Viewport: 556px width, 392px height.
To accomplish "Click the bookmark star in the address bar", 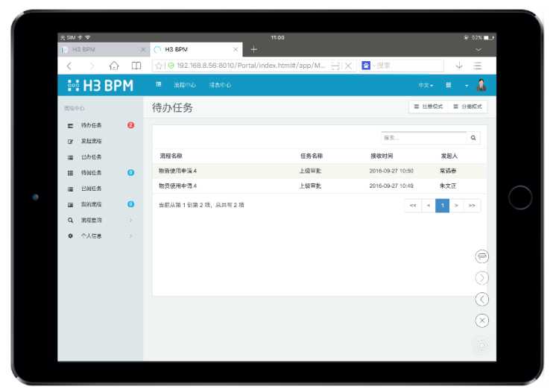I will [159, 66].
